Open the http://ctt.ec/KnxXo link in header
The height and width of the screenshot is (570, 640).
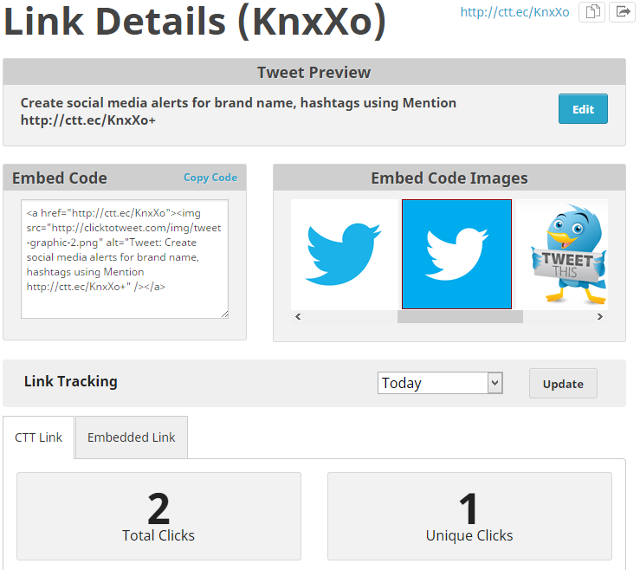515,12
